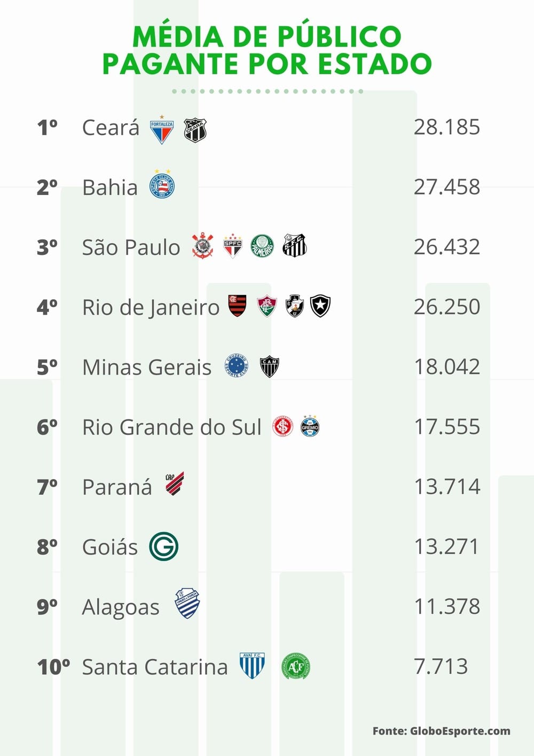Click the Rio Grande do Sul label
The image size is (534, 756).
(x=171, y=427)
